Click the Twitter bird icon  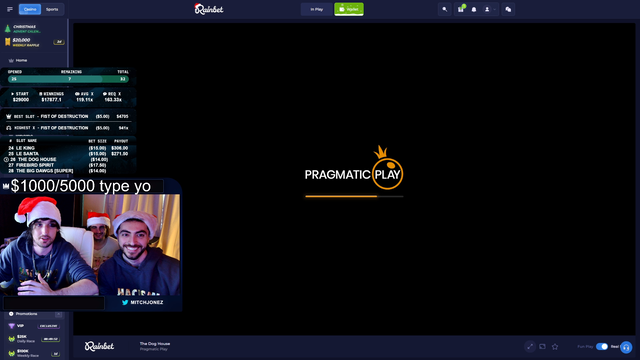(125, 302)
